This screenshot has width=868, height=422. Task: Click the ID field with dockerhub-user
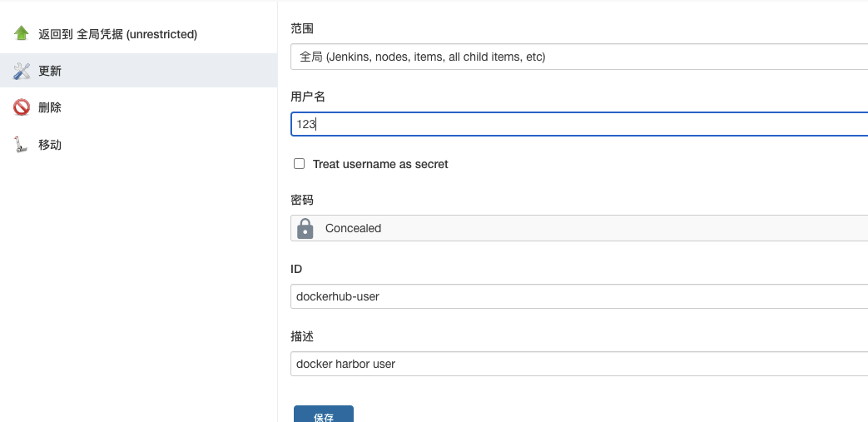[579, 296]
